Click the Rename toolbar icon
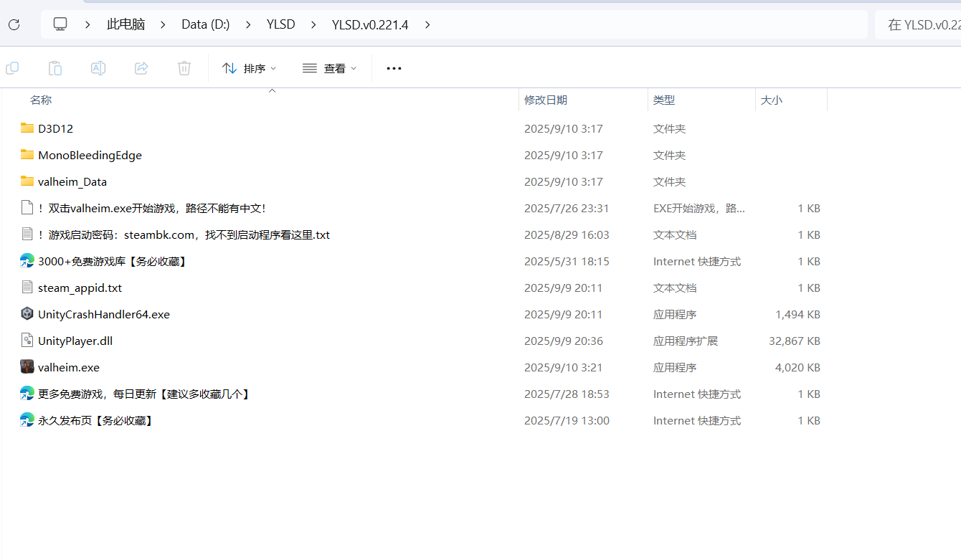The width and height of the screenshot is (961, 560). [98, 68]
